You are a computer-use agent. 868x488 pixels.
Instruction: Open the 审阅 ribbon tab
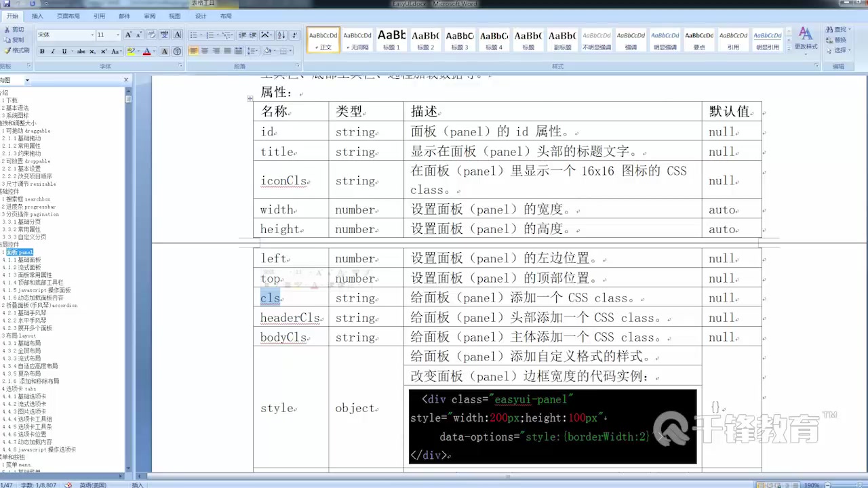[x=150, y=16]
